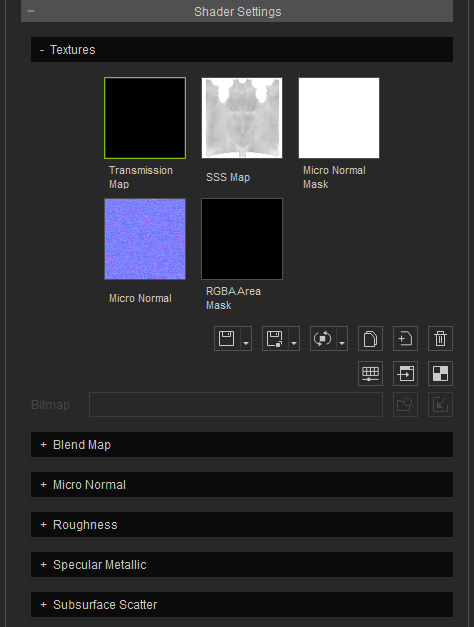Image resolution: width=474 pixels, height=627 pixels.
Task: Expand the Micro Normal section
Action: coord(242,485)
